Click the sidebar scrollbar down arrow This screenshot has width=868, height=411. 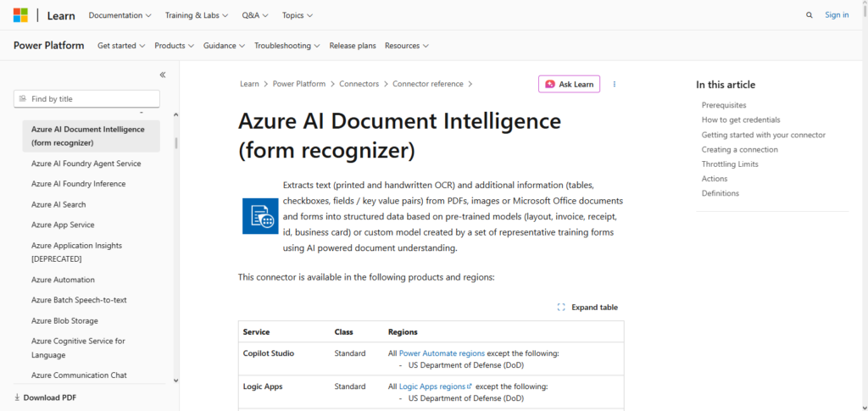[176, 380]
